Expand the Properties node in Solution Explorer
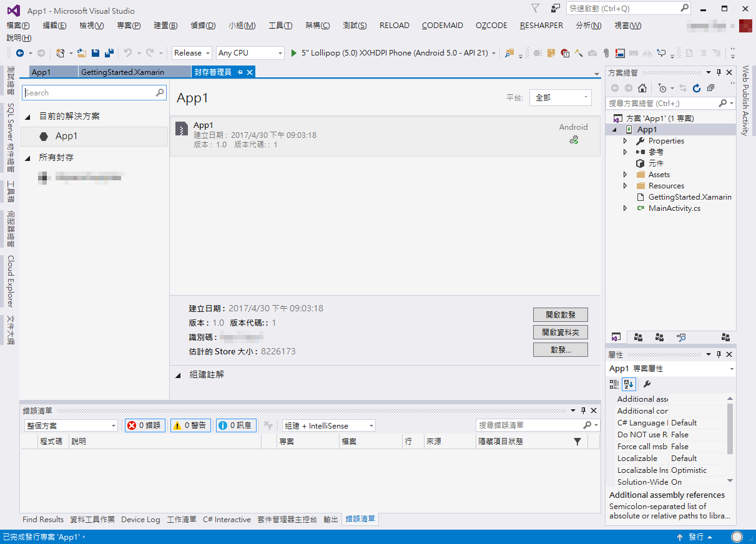The image size is (756, 544). tap(625, 141)
